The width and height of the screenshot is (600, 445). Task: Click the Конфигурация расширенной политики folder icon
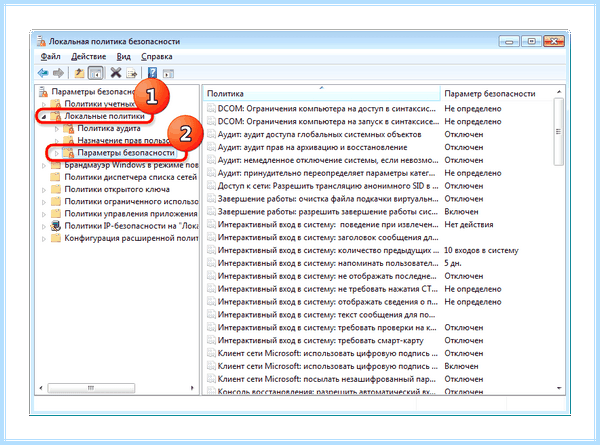pyautogui.click(x=56, y=238)
